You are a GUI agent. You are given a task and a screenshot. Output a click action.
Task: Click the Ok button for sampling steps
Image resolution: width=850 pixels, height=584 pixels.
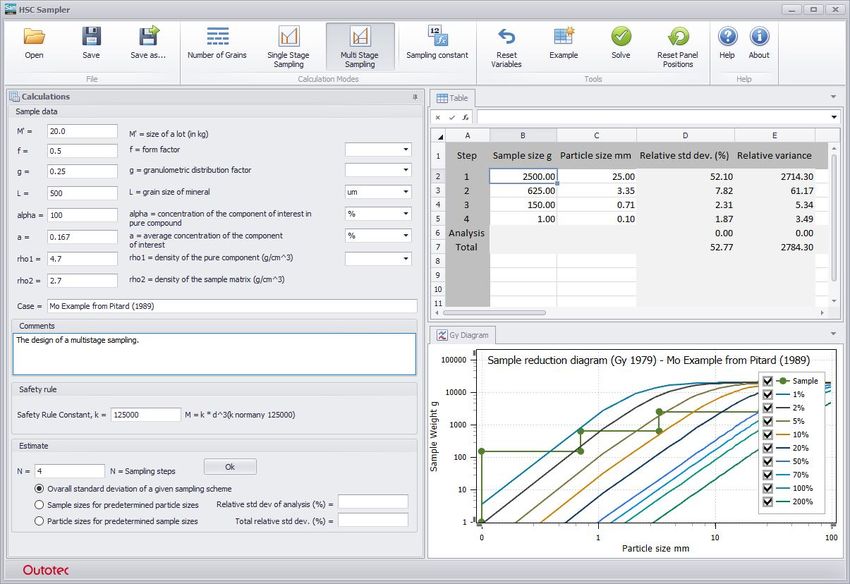point(230,467)
